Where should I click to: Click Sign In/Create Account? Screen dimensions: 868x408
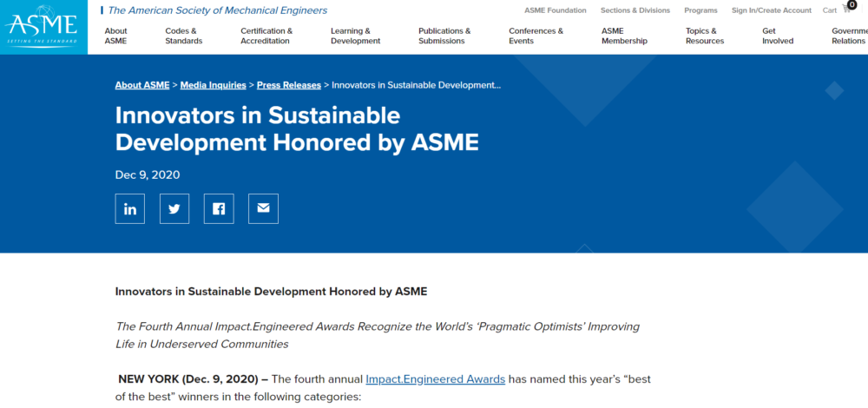pyautogui.click(x=771, y=10)
